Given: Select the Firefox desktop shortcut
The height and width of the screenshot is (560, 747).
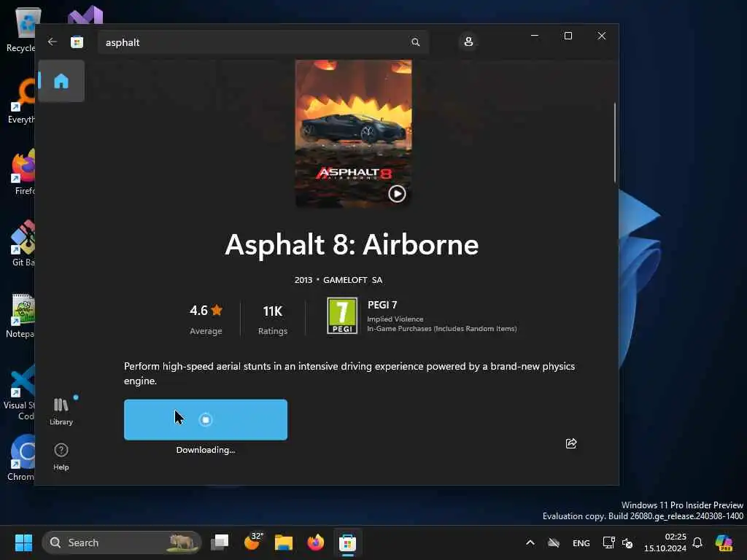Looking at the screenshot, I should pos(23,172).
